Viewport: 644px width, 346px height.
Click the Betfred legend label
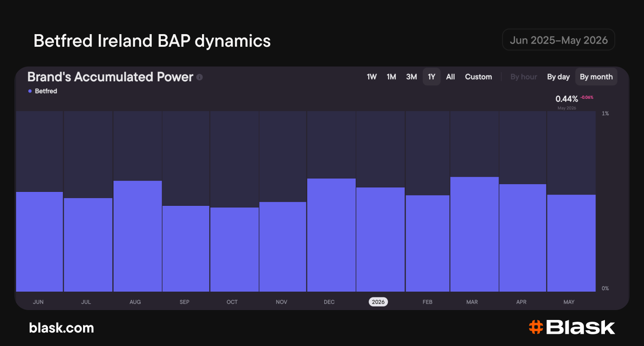pos(46,91)
